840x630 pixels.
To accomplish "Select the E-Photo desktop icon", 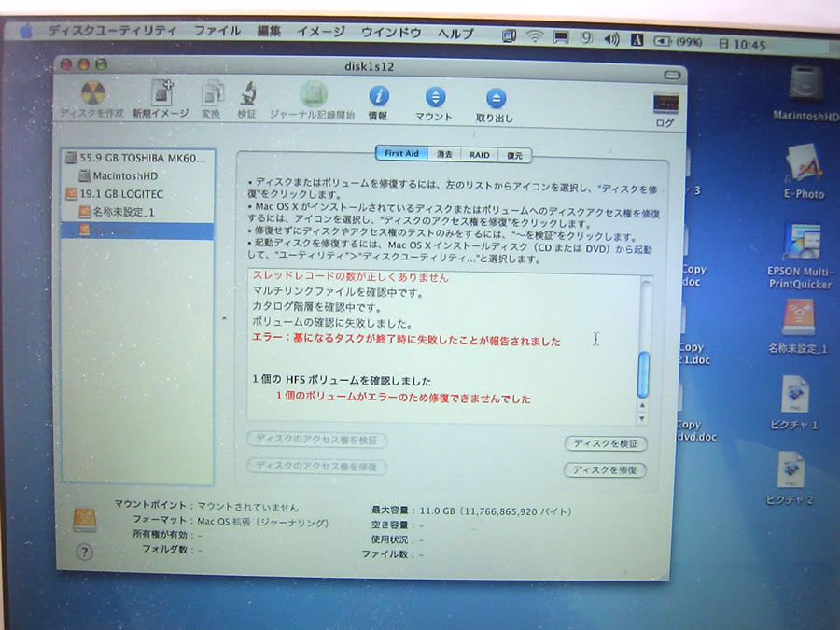I will (803, 164).
